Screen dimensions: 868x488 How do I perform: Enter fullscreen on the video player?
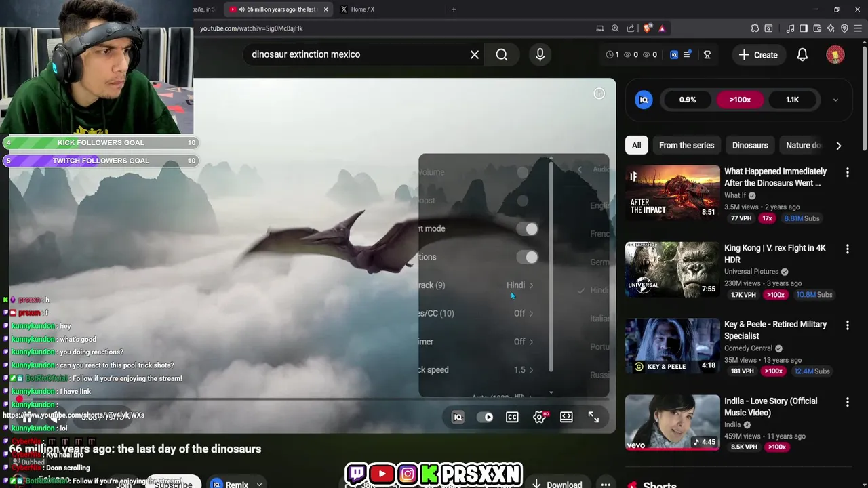click(x=593, y=418)
